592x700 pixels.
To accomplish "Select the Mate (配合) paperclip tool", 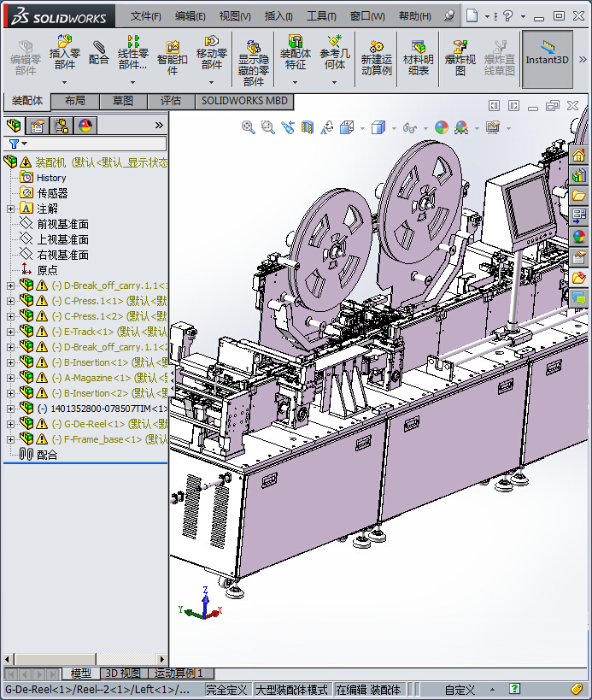I will tap(98, 52).
